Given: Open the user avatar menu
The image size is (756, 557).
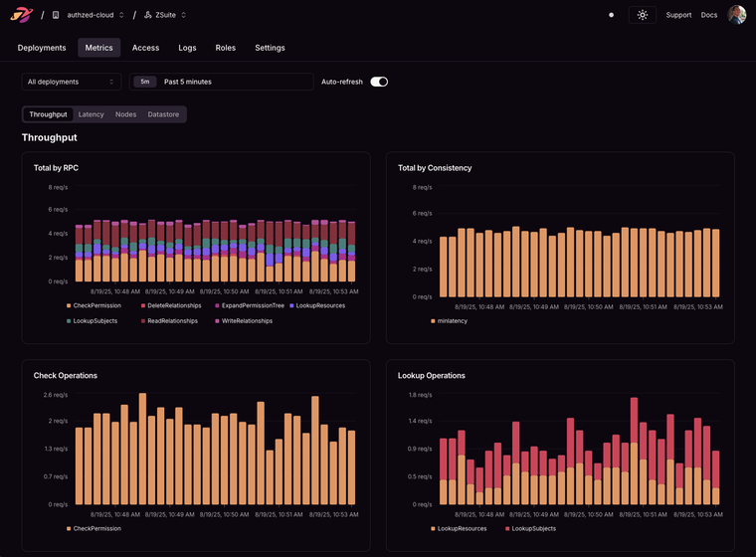Looking at the screenshot, I should point(736,15).
